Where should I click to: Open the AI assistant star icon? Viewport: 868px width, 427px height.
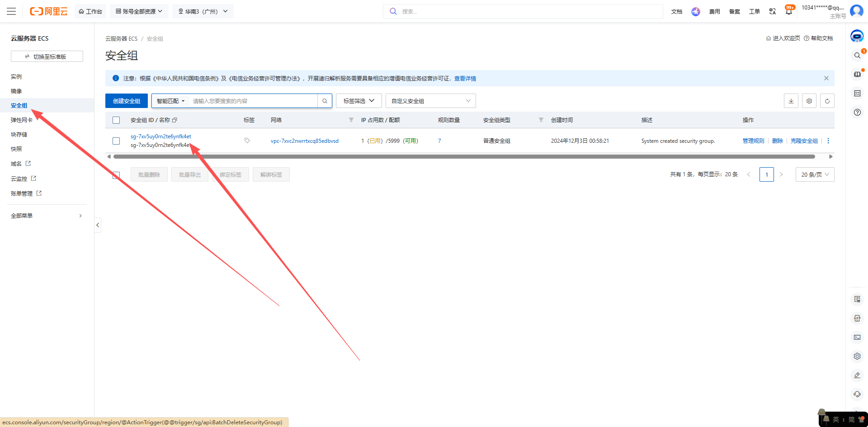click(x=696, y=12)
